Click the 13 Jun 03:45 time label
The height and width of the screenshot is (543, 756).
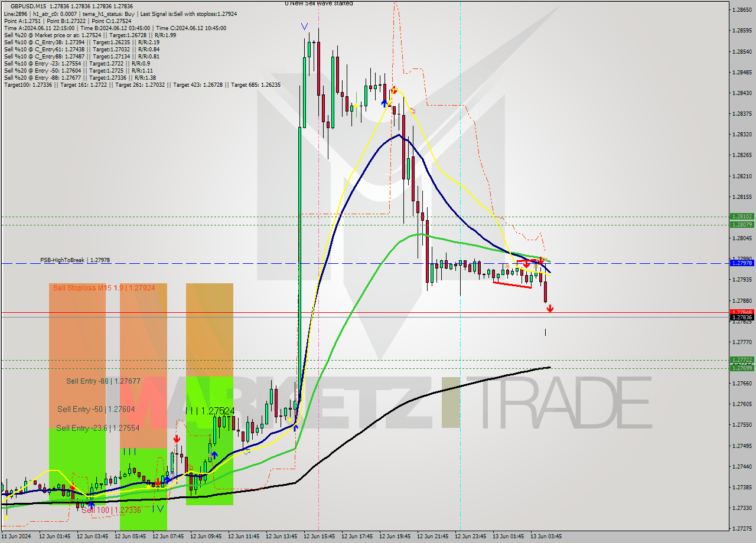[x=546, y=537]
